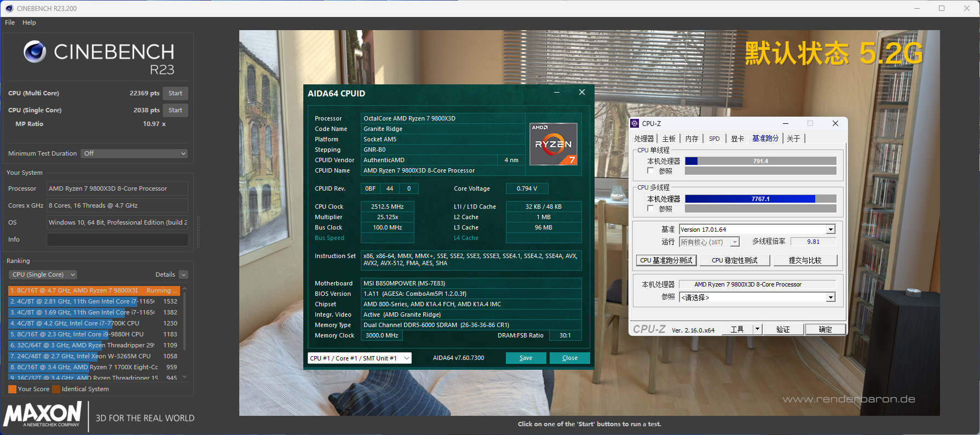This screenshot has height=435, width=980.
Task: Minimize the AIDA64 CPUID dialog
Action: pyautogui.click(x=557, y=93)
